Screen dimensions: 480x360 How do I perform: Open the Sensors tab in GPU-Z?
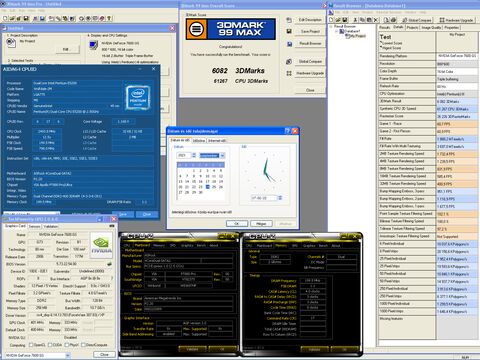point(34,226)
